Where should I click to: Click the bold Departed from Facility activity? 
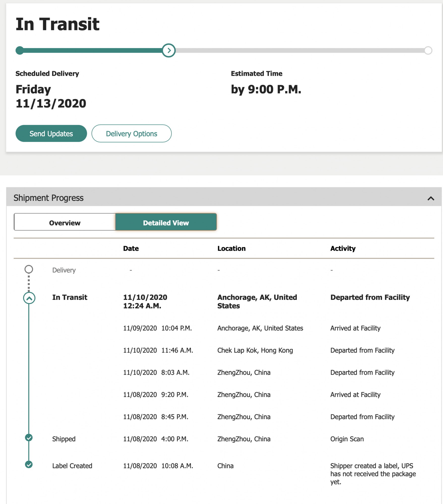pyautogui.click(x=370, y=298)
